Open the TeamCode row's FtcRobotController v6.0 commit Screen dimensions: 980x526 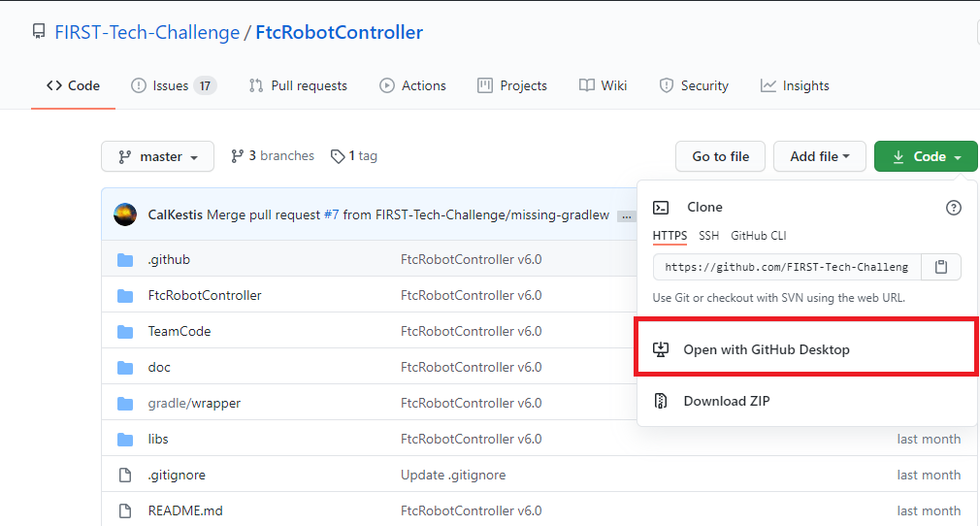point(472,332)
